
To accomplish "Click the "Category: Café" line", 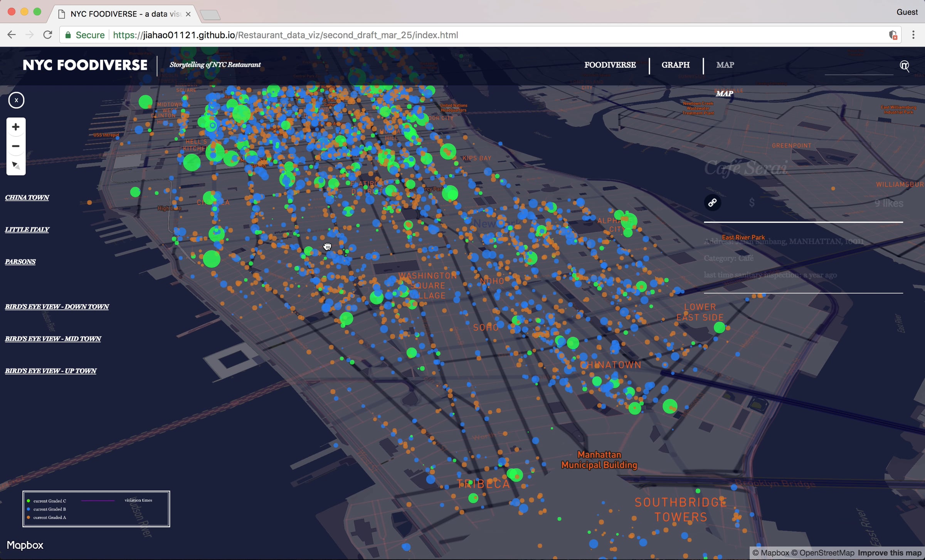I will coord(728,258).
